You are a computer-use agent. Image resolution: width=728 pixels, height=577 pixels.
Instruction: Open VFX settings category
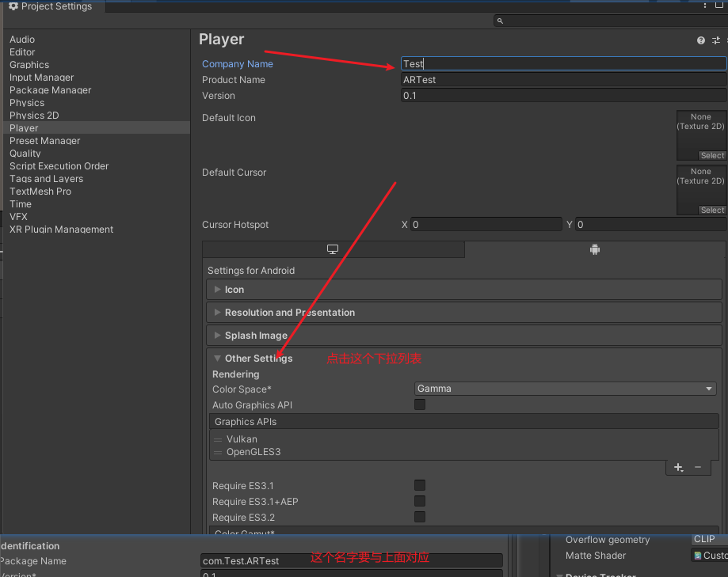(x=18, y=217)
